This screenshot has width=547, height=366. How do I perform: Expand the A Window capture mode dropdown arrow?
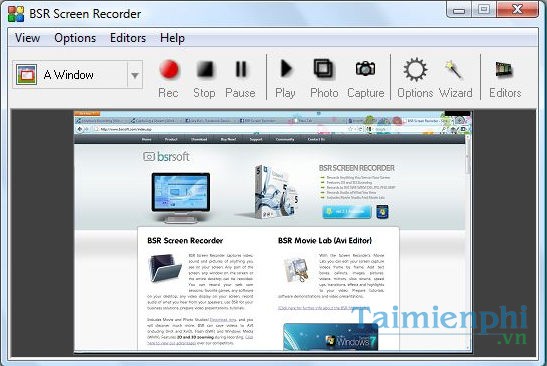pos(135,75)
